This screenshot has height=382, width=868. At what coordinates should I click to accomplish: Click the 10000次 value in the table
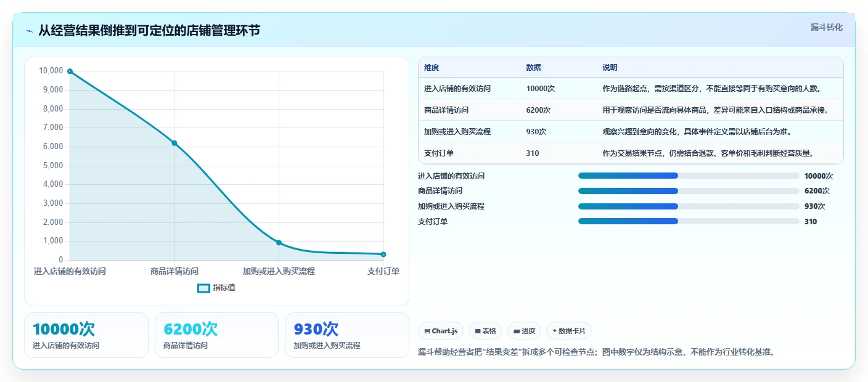pyautogui.click(x=541, y=89)
